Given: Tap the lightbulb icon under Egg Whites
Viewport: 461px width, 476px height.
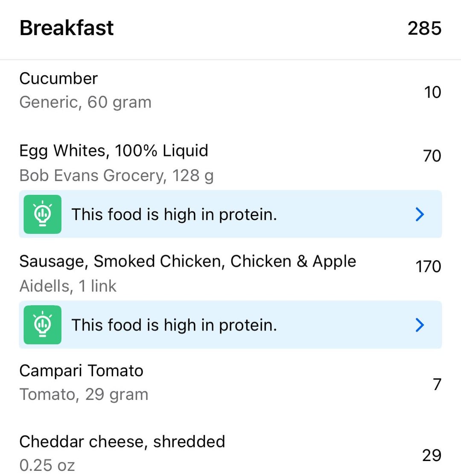Looking at the screenshot, I should pyautogui.click(x=42, y=214).
